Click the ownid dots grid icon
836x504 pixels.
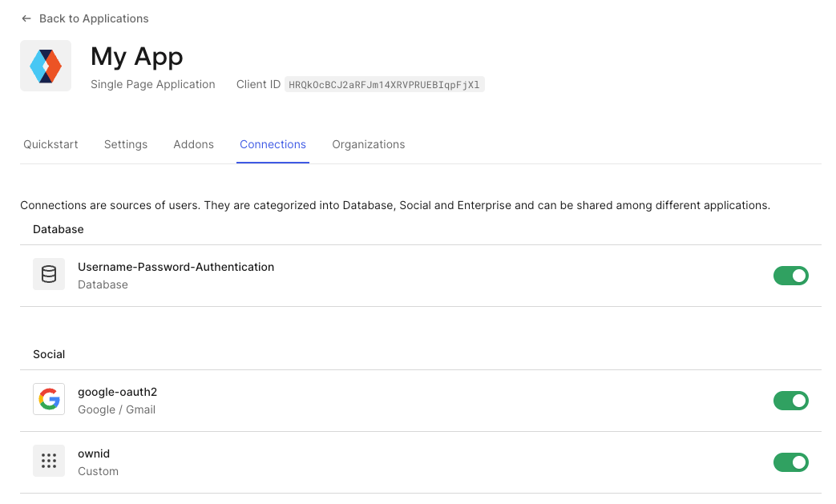point(49,461)
